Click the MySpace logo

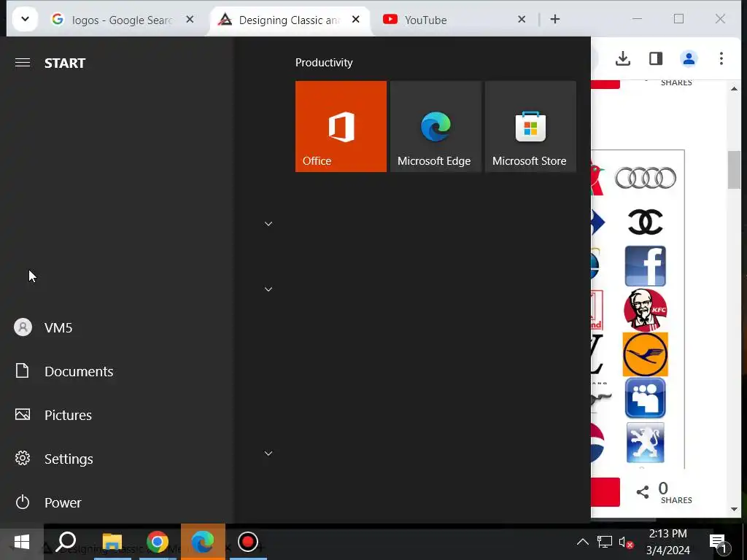(645, 398)
